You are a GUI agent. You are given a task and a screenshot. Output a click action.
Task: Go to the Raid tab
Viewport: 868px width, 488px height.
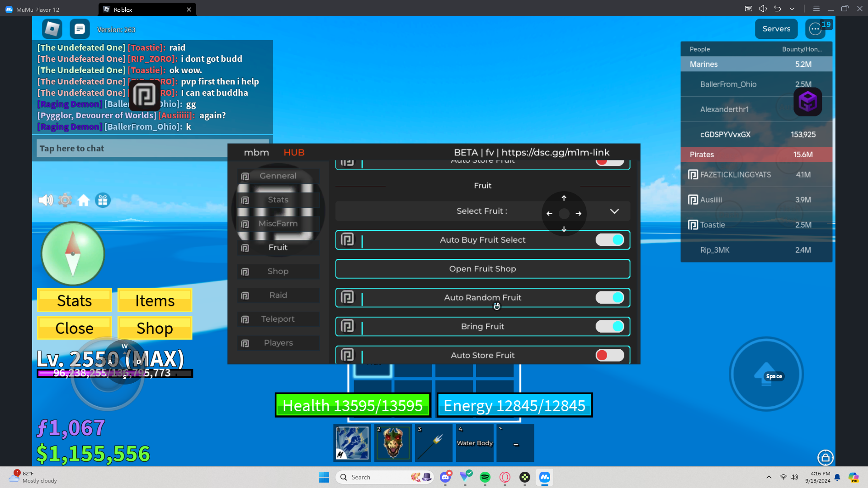[278, 295]
